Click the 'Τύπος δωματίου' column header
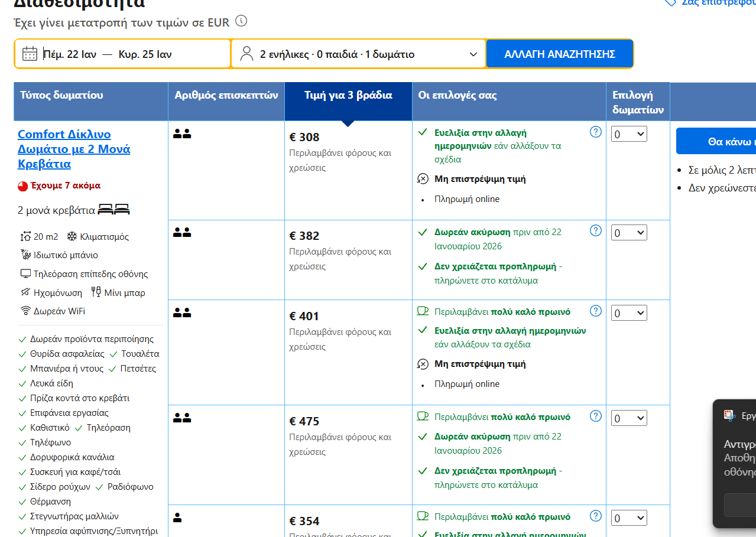Image resolution: width=756 pixels, height=537 pixels. point(61,96)
